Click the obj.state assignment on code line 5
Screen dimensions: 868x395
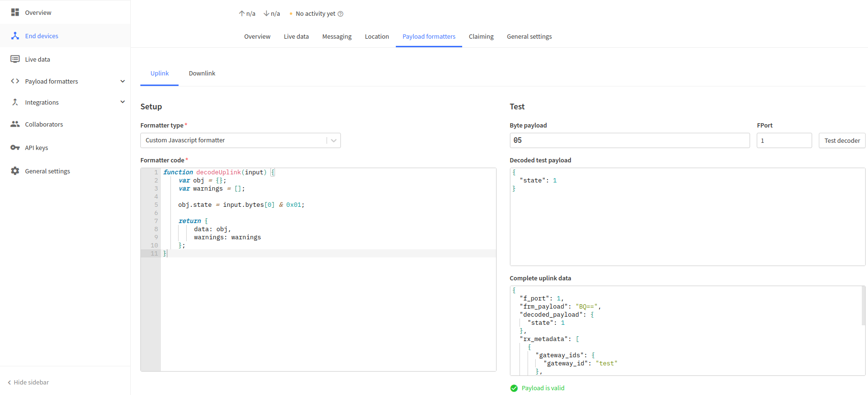pyautogui.click(x=241, y=205)
